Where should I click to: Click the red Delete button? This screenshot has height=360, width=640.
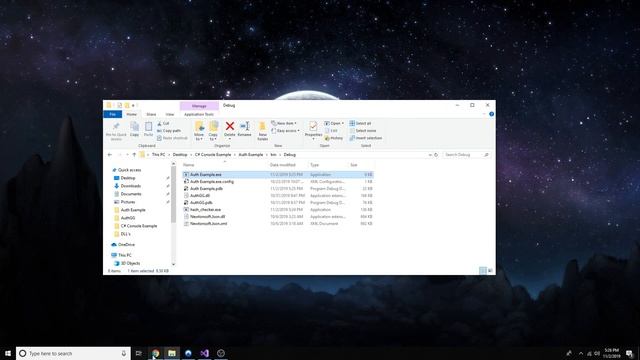230,130
